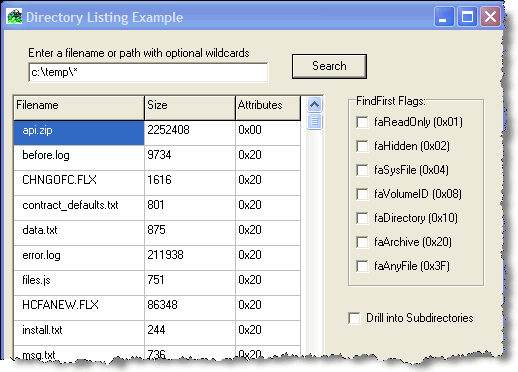Check the faHidden (0x02) checkbox
518x372 pixels.
[362, 146]
